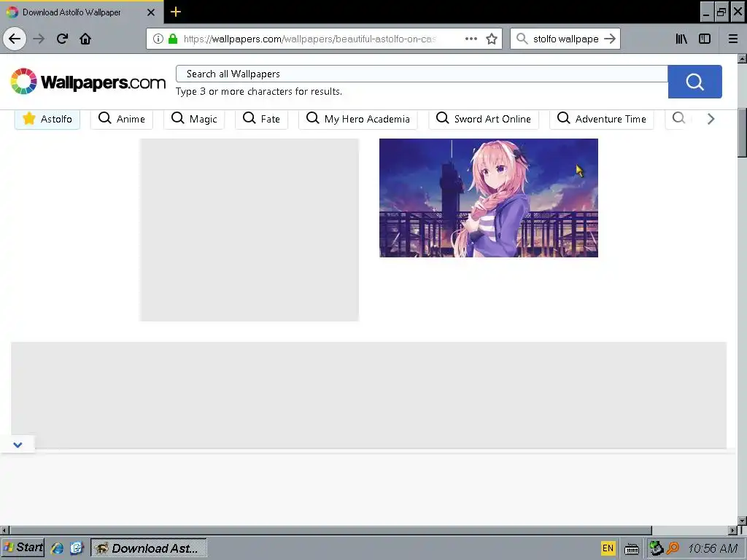Image resolution: width=747 pixels, height=560 pixels.
Task: Launch Internet Explorer from quick launch
Action: pos(57,548)
